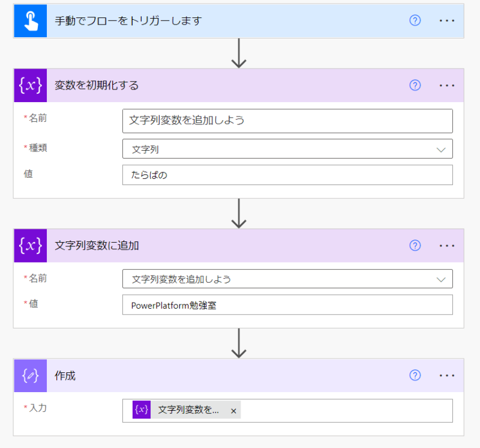This screenshot has height=448, width=480.
Task: Click the manual trigger hand icon
Action: click(30, 20)
